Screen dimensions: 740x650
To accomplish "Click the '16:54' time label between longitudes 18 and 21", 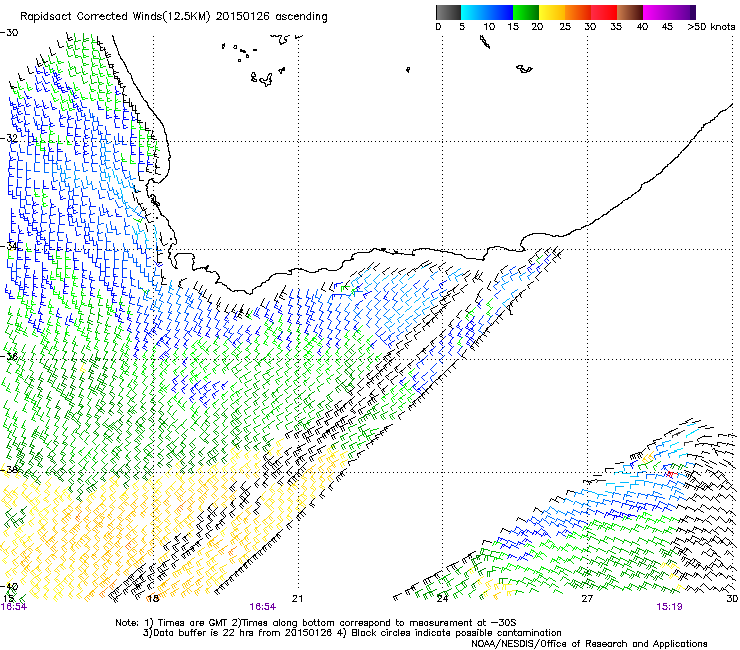I will point(262,607).
